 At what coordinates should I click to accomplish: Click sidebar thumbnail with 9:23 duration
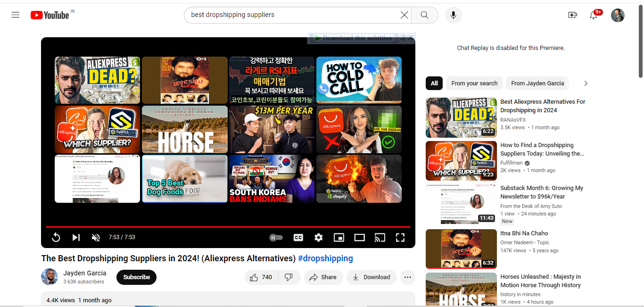pos(461,161)
